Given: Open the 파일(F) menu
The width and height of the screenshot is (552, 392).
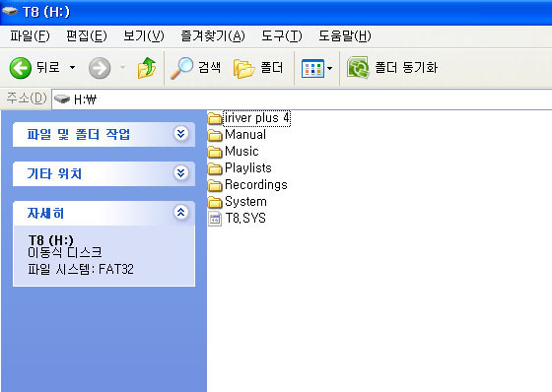Looking at the screenshot, I should pyautogui.click(x=30, y=35).
